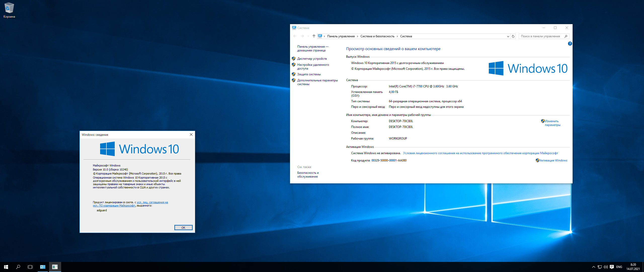This screenshot has height=272, width=644.
Task: Click '4,00 ГБ' installed memory value
Action: (x=393, y=92)
